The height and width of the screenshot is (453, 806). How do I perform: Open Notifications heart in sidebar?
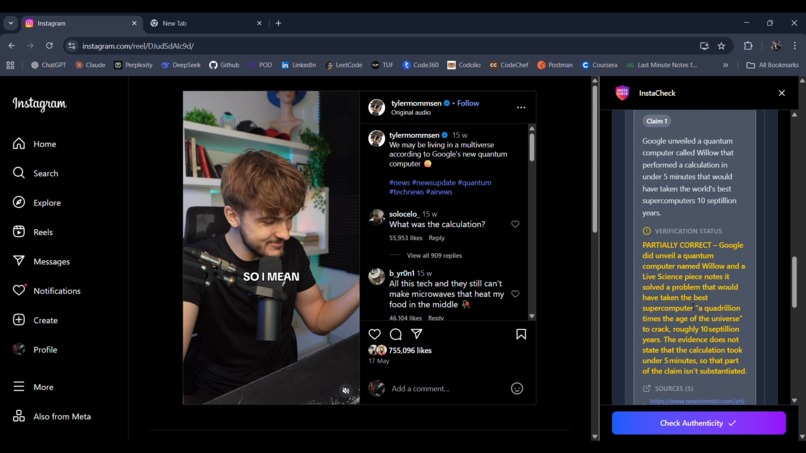click(x=46, y=291)
